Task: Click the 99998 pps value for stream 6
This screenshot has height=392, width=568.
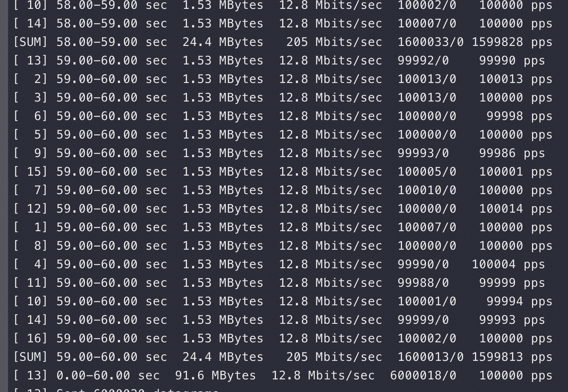Action: pos(519,116)
